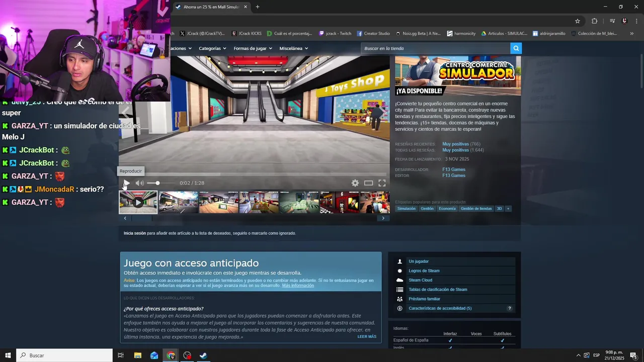644x362 pixels.
Task: Open File Explorer from the taskbar
Action: click(138, 355)
